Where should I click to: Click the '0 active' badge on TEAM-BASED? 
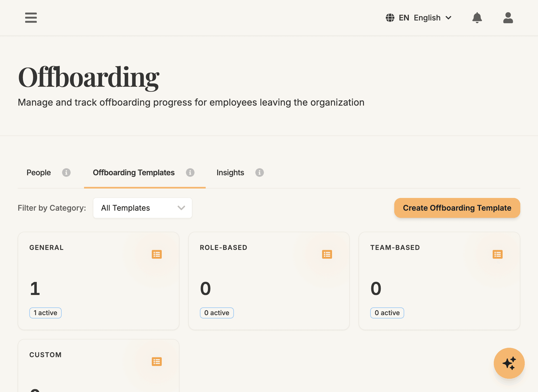pyautogui.click(x=387, y=313)
